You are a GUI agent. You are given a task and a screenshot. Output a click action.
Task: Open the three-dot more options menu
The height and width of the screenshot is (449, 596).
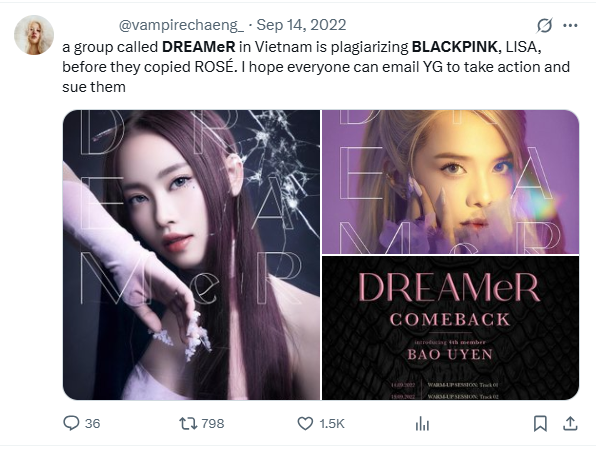click(x=570, y=25)
